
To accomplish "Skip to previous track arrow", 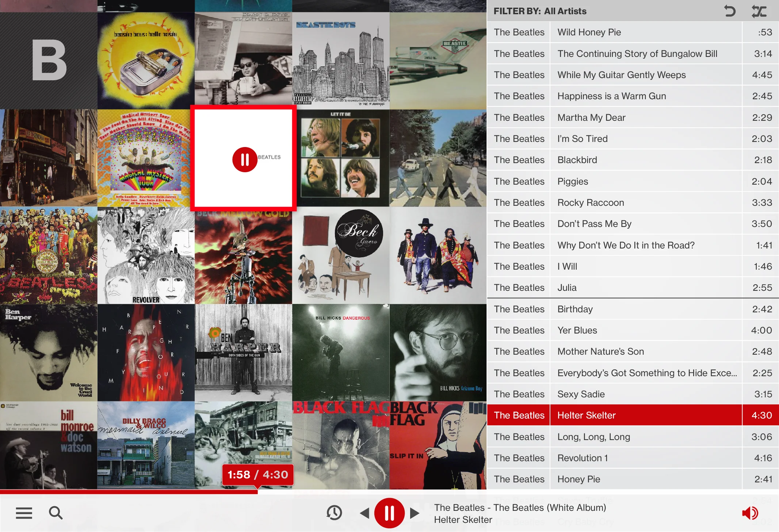I will (x=364, y=513).
